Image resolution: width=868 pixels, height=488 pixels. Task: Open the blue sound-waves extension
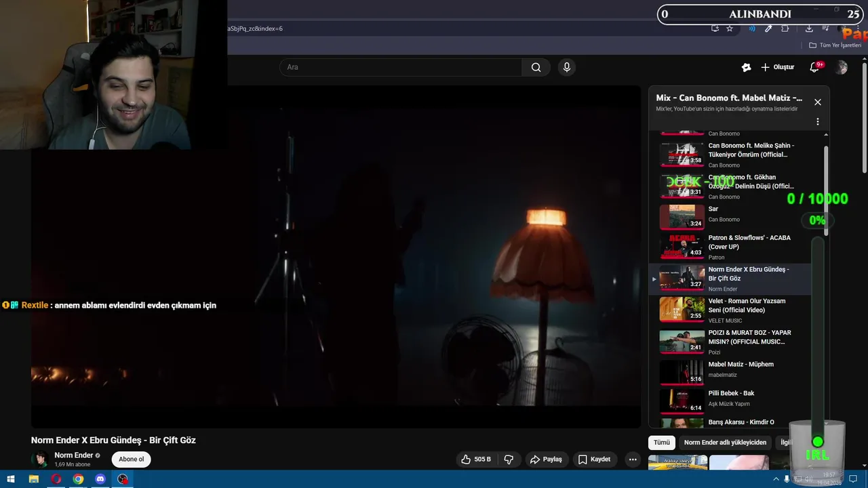(x=752, y=28)
